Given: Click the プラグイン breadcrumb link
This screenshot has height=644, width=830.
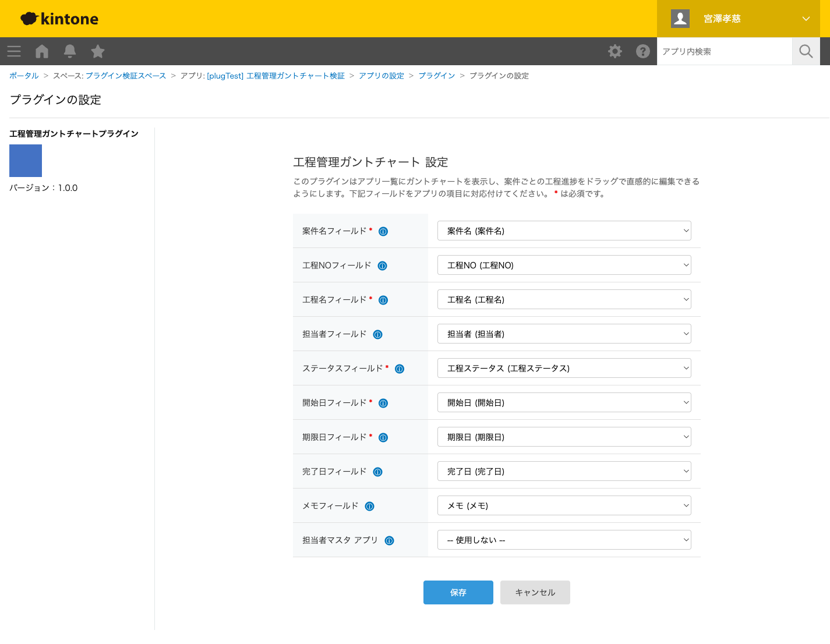Looking at the screenshot, I should tap(436, 76).
